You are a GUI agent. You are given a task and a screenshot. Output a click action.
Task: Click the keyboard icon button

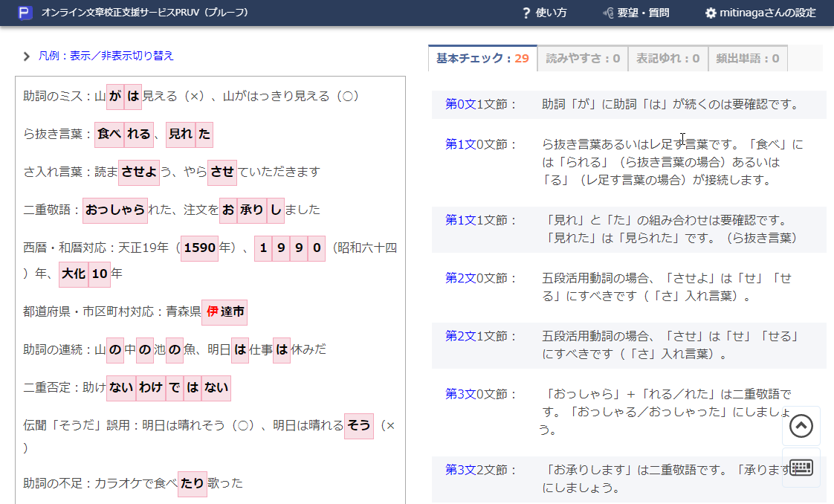click(x=801, y=468)
